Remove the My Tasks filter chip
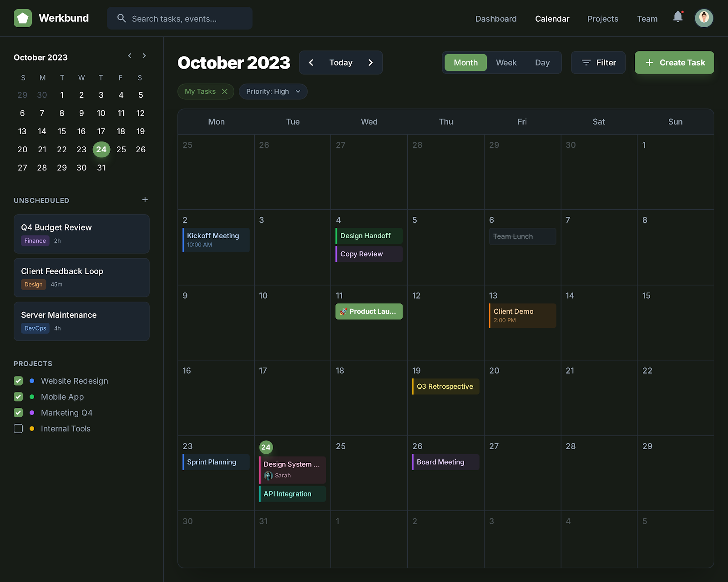The width and height of the screenshot is (728, 582). [x=225, y=91]
